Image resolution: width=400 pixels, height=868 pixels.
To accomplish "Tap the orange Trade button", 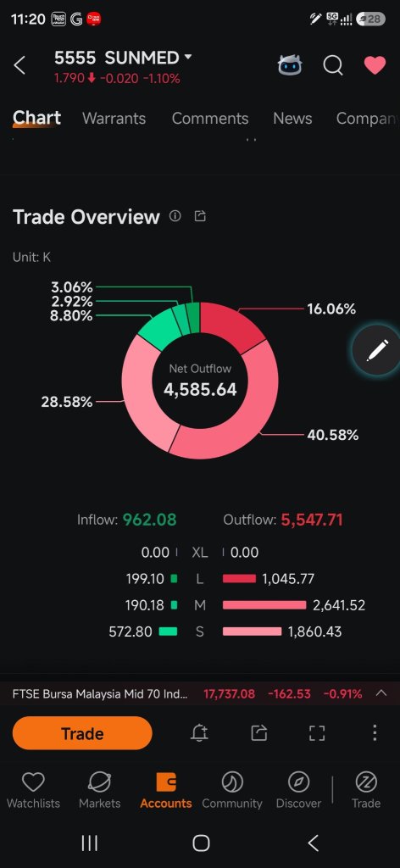I will point(82,733).
